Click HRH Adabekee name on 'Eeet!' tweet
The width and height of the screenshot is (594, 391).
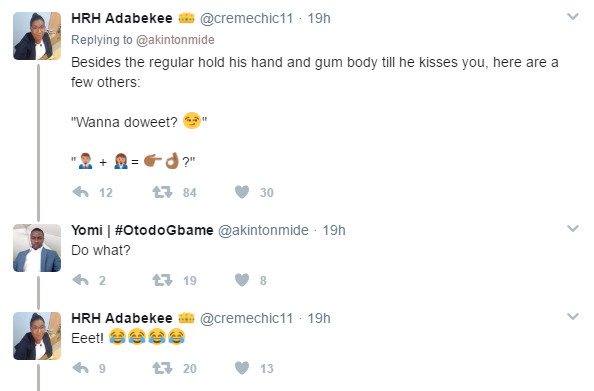click(122, 318)
